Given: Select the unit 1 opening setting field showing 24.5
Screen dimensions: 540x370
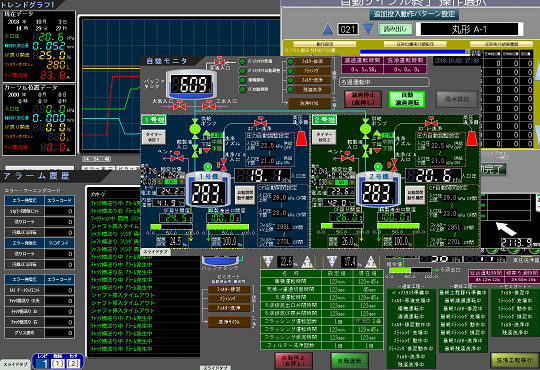Looking at the screenshot, I should click(x=175, y=241).
